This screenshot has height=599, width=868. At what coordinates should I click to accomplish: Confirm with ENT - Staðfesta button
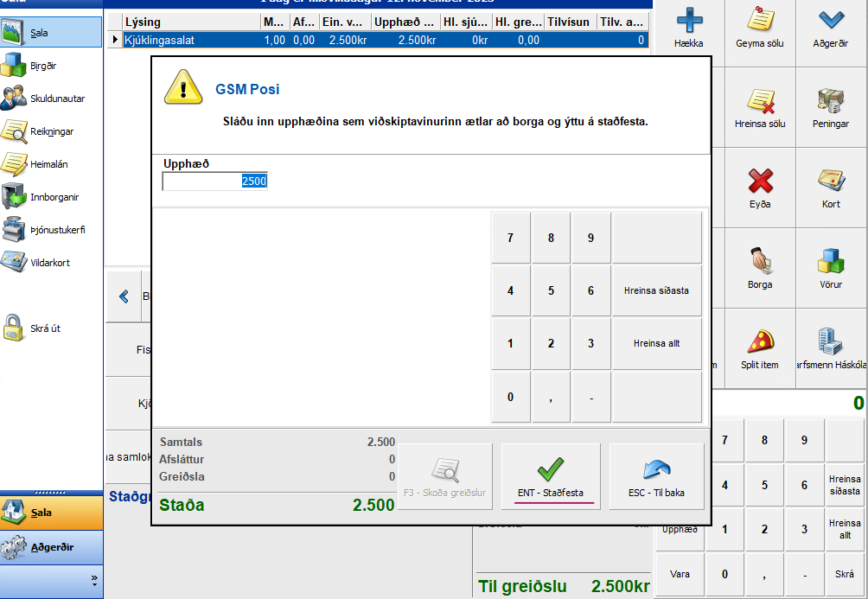(550, 476)
